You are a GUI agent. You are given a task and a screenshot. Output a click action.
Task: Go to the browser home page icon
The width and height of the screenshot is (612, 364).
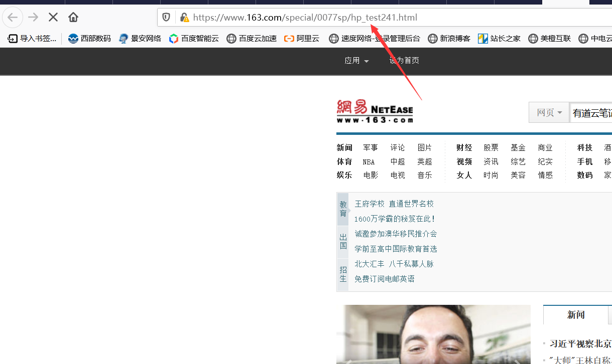[x=73, y=18]
